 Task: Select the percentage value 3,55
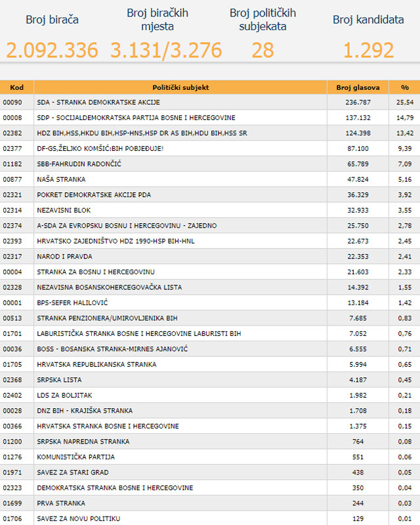pyautogui.click(x=405, y=210)
